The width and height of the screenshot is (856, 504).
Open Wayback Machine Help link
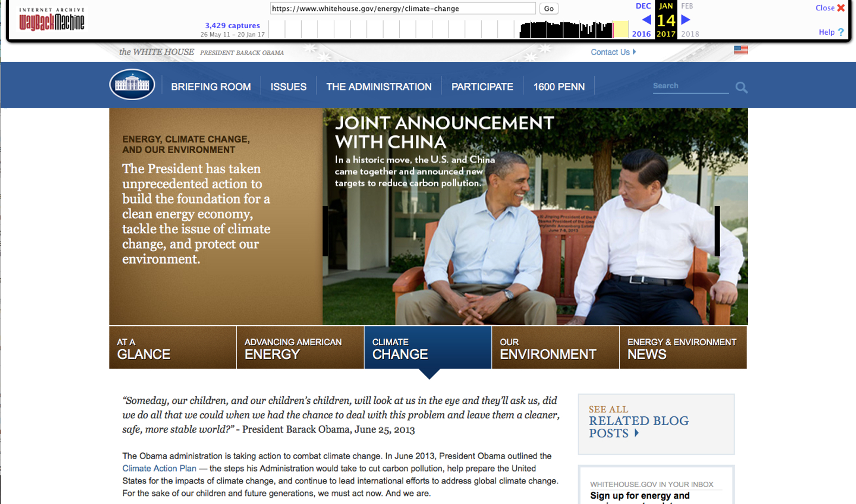click(831, 32)
